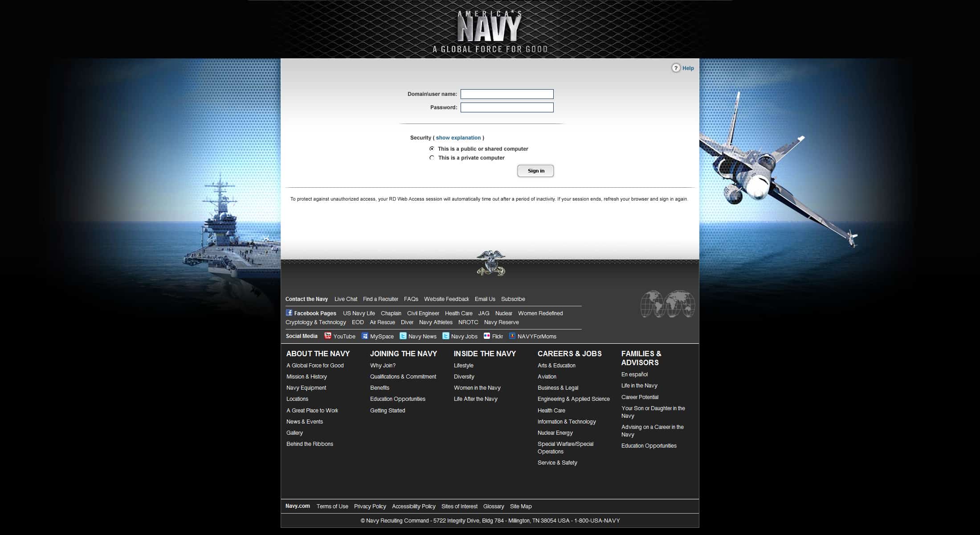Click the world globe map icon
This screenshot has height=535, width=980.
pyautogui.click(x=668, y=304)
